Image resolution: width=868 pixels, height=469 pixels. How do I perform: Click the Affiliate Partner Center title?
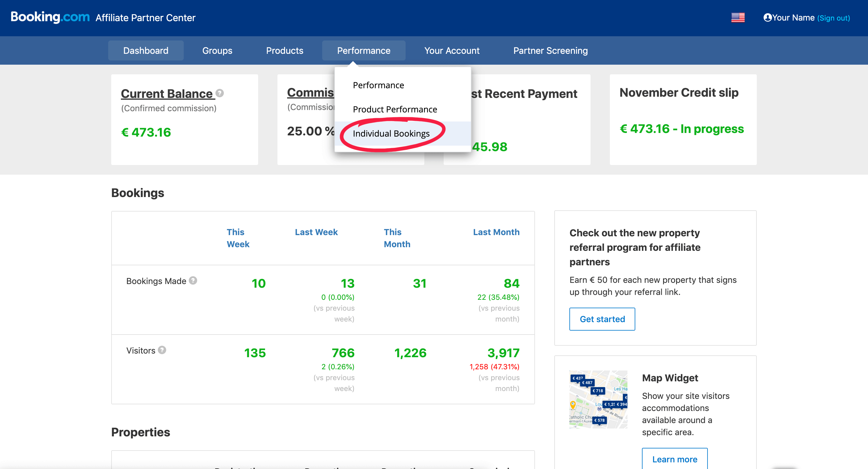tap(145, 18)
